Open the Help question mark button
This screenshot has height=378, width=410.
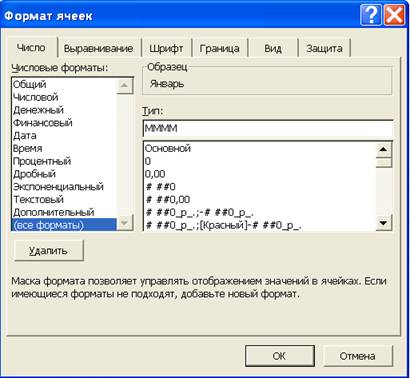[370, 15]
